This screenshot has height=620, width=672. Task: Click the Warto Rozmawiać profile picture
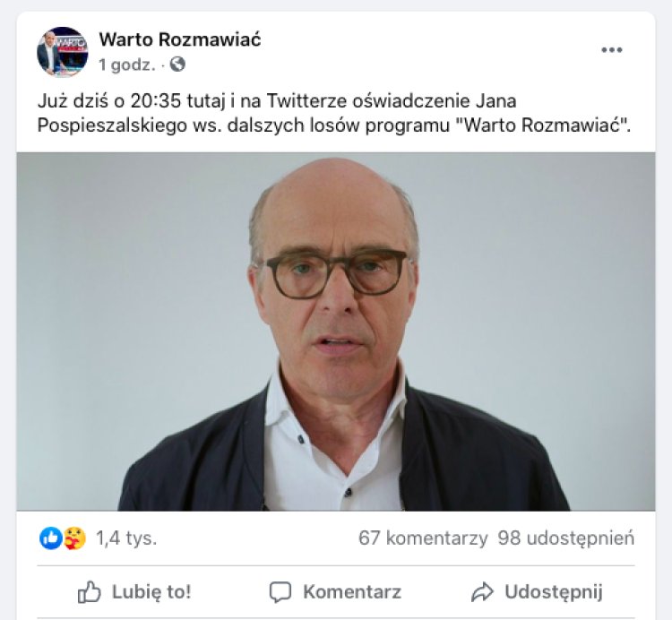pos(63,52)
